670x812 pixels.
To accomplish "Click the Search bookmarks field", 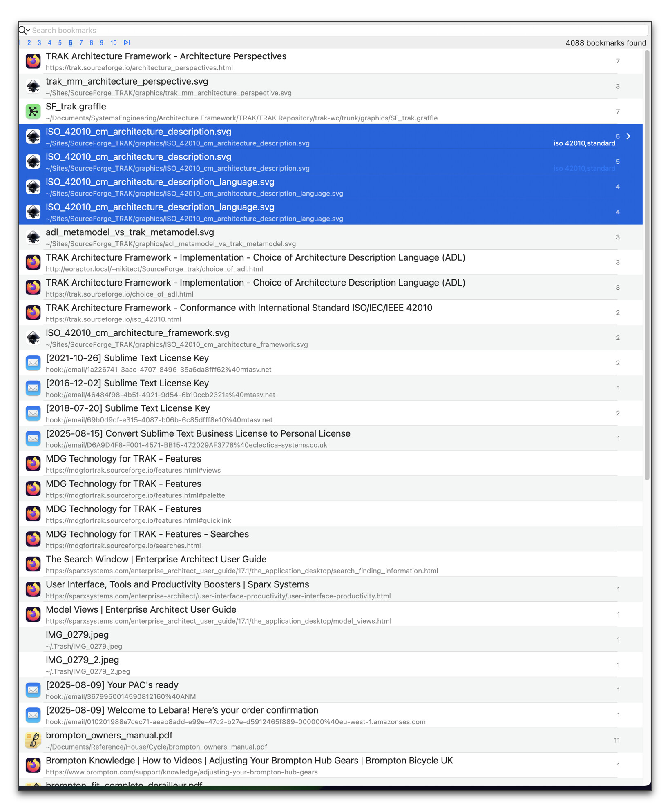I will (x=327, y=30).
